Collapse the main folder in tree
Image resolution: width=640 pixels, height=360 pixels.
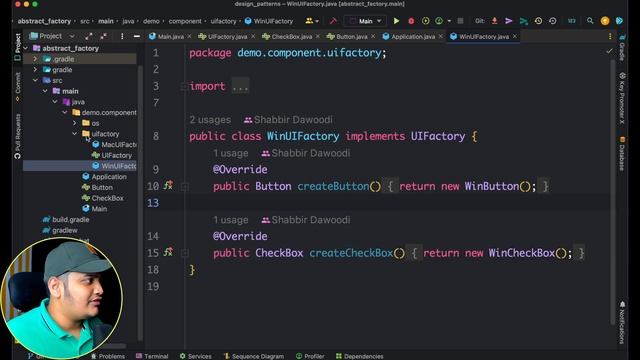coord(45,91)
